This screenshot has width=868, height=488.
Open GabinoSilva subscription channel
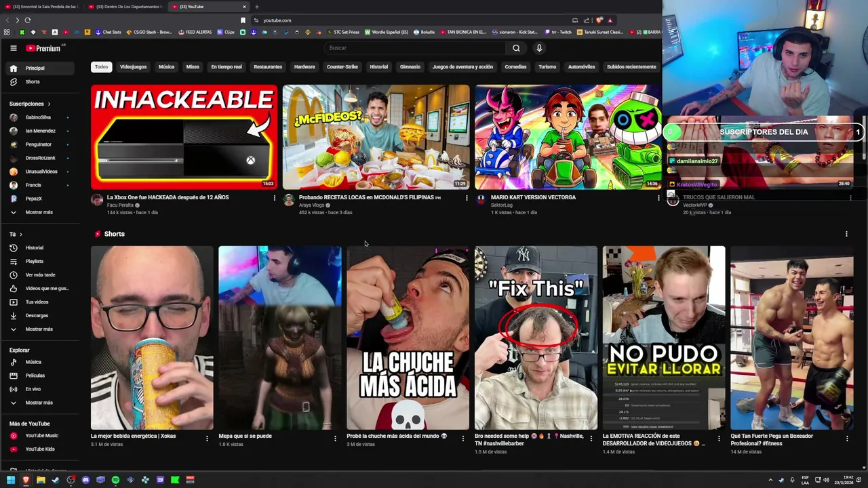(x=39, y=117)
